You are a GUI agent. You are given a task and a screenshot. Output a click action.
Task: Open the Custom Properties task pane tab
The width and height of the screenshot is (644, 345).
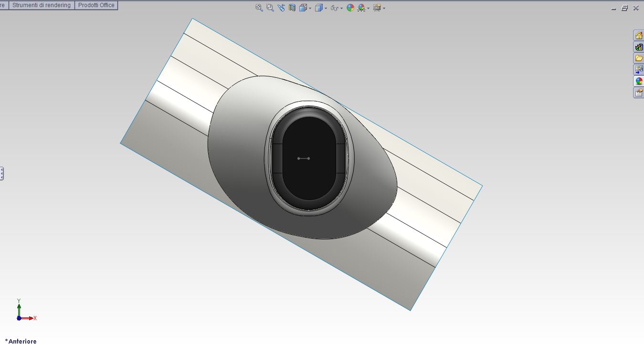pyautogui.click(x=639, y=93)
